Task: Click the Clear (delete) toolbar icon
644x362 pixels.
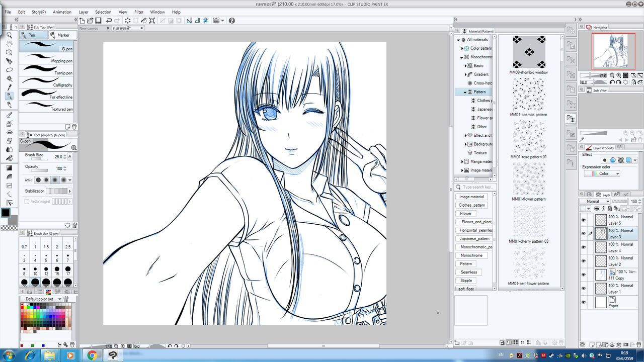Action: [x=128, y=21]
